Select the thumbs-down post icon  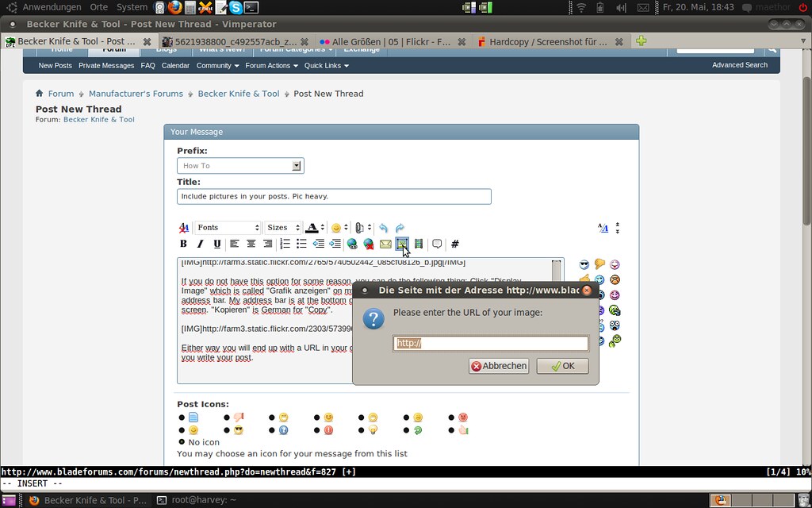[238, 418]
